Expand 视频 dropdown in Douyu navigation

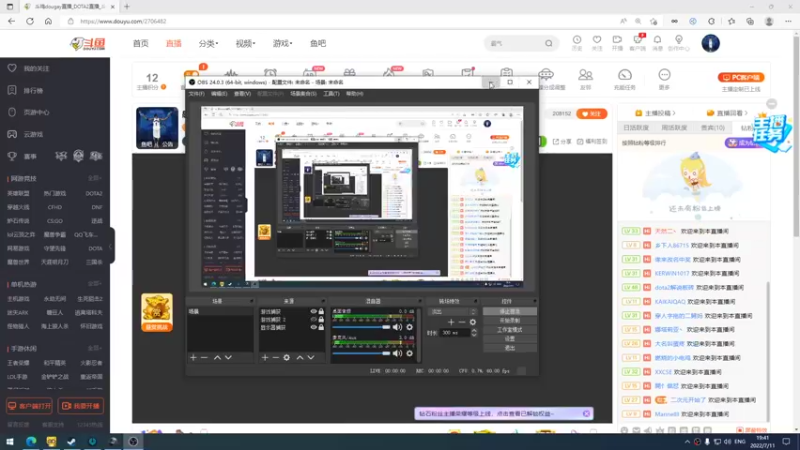click(245, 44)
